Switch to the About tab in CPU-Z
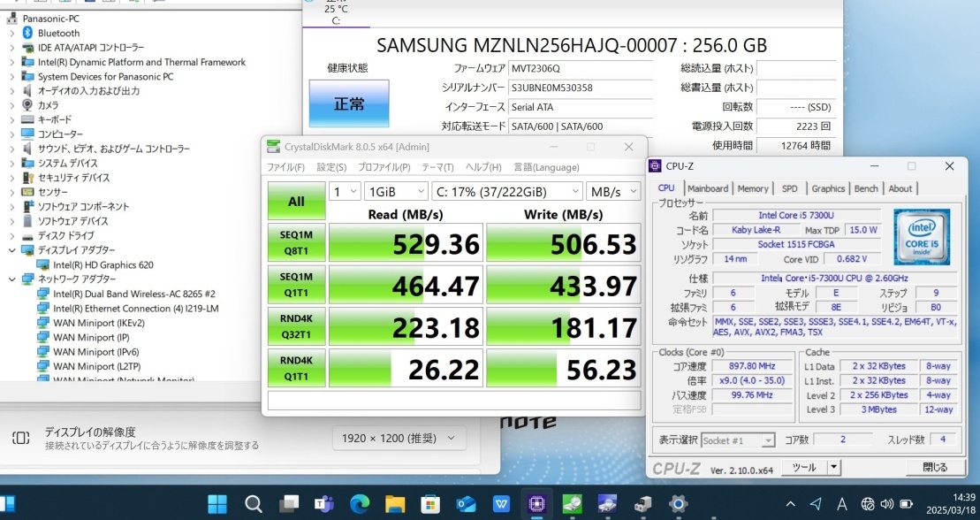The width and height of the screenshot is (980, 520). (x=900, y=188)
